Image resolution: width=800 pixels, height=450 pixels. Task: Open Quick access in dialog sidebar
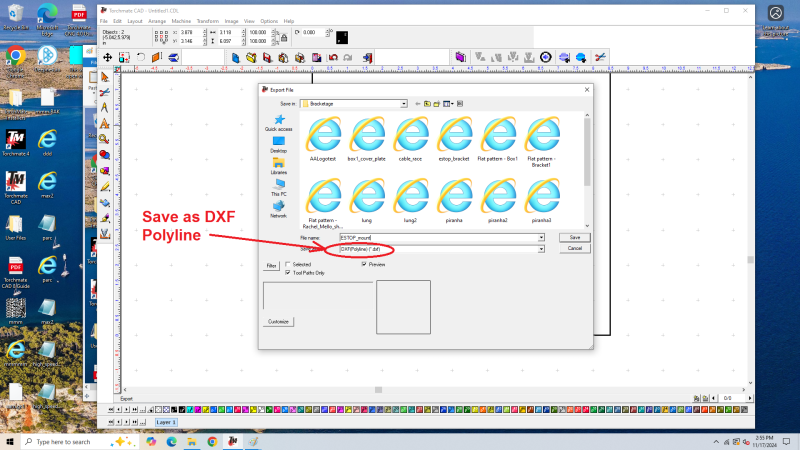tap(279, 123)
